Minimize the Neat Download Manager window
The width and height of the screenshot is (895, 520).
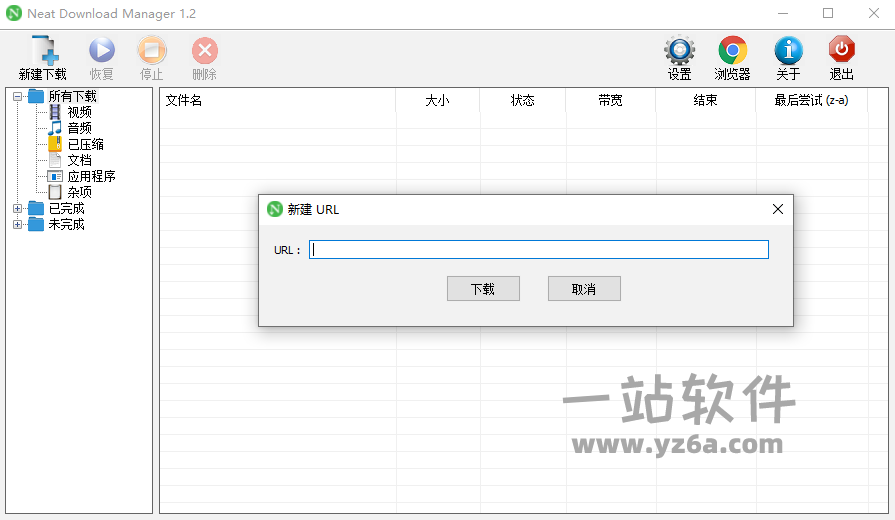pos(783,13)
